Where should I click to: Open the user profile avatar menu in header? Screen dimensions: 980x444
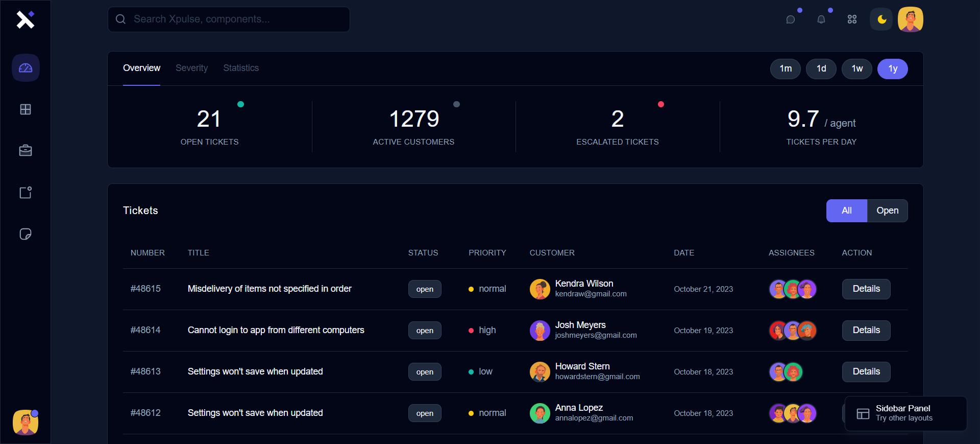[910, 19]
